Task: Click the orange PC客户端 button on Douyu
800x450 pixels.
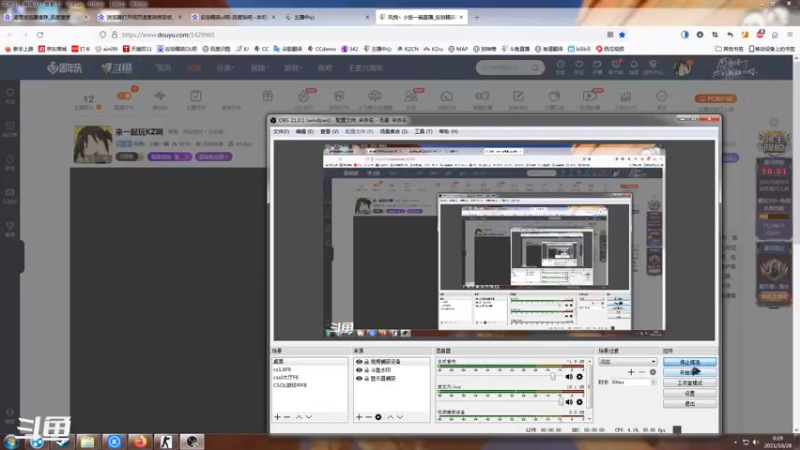Action: 716,98
